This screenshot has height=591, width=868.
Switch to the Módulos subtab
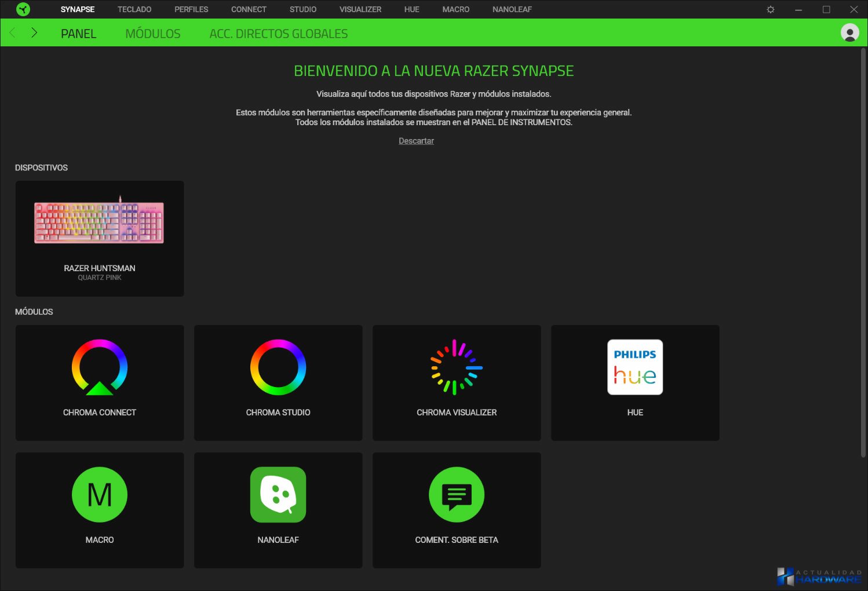pyautogui.click(x=153, y=34)
